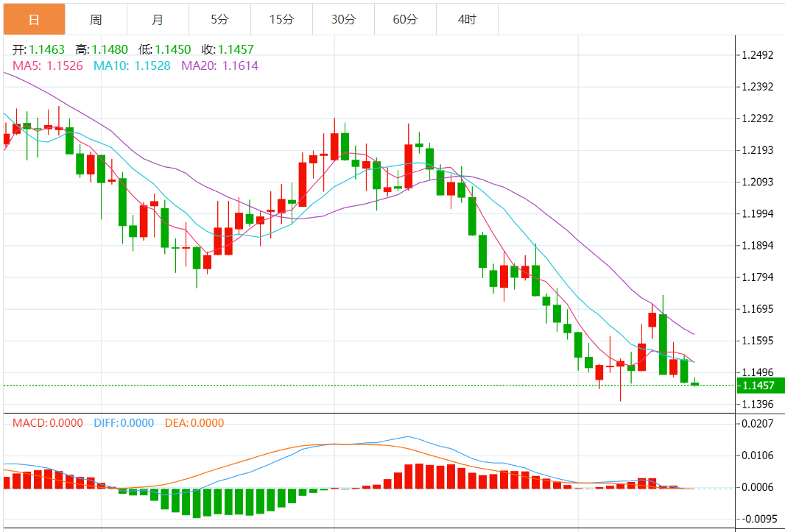785x532 pixels.
Task: Click the 1.2492 price axis label
Action: [758, 55]
